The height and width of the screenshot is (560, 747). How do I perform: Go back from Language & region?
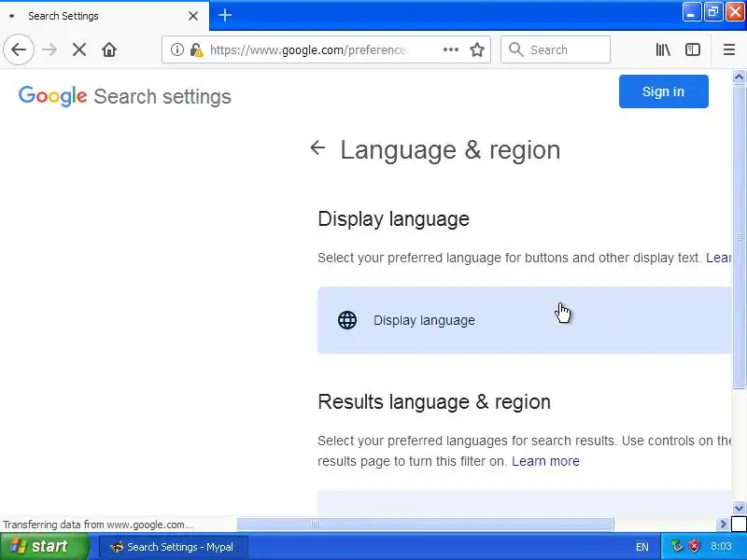[317, 147]
